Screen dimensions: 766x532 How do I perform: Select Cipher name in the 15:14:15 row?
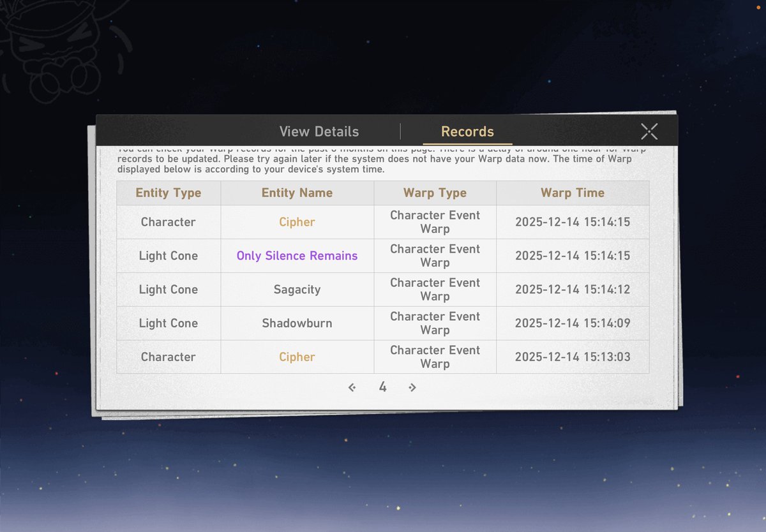tap(297, 222)
